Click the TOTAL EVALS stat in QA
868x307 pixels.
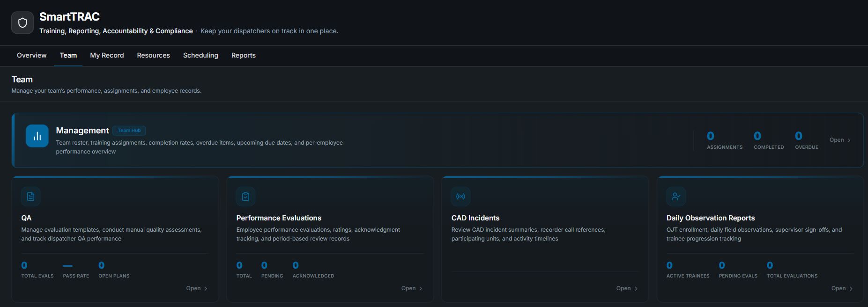[37, 270]
